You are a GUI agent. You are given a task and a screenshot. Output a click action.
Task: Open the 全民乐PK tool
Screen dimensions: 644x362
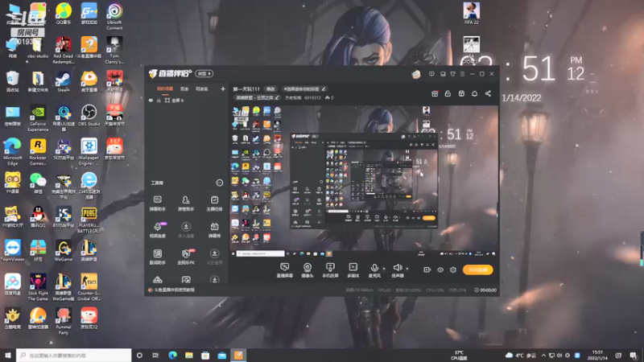point(186,257)
